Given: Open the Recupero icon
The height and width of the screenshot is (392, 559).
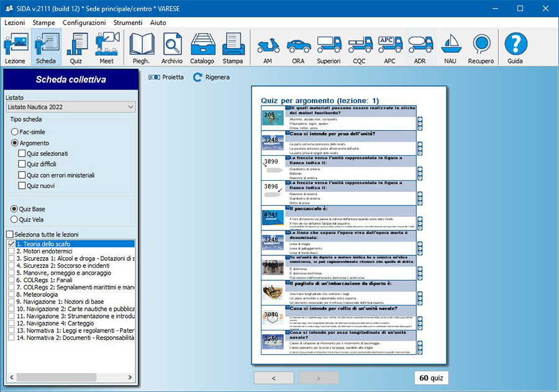Looking at the screenshot, I should (x=481, y=48).
